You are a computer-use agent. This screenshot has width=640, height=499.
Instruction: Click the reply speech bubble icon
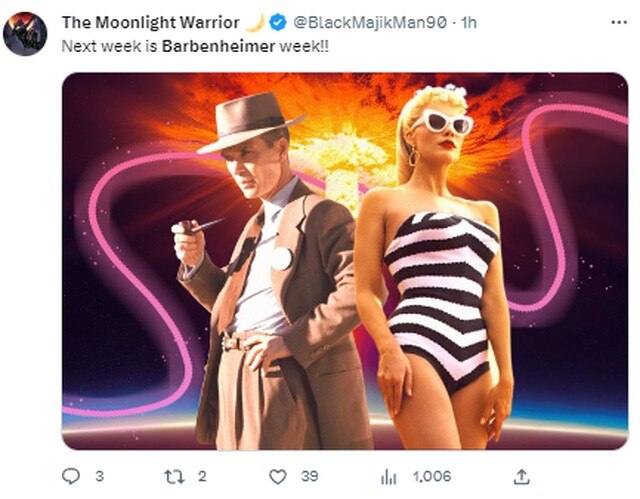point(71,476)
